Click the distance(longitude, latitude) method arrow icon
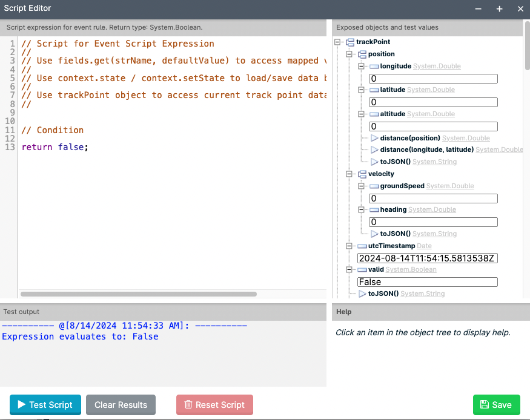This screenshot has height=420, width=530. tap(374, 149)
